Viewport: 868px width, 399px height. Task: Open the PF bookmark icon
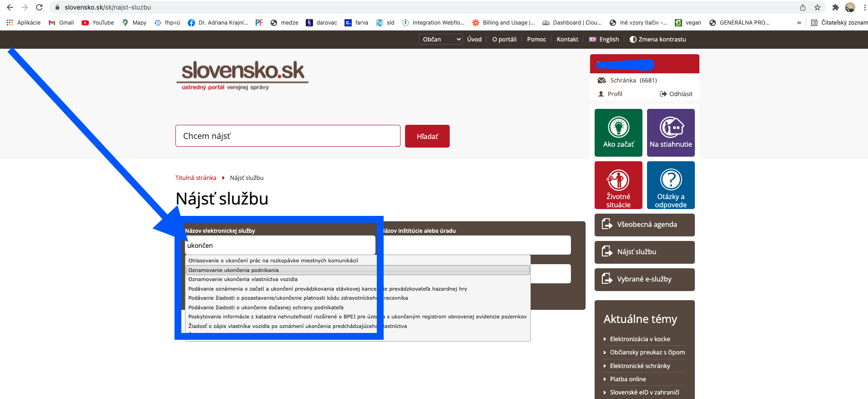(x=259, y=23)
